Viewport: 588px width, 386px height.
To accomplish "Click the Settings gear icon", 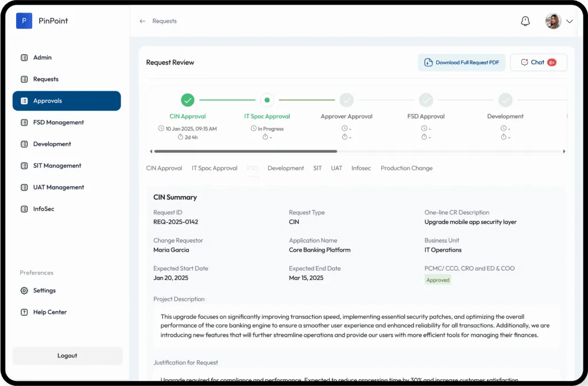I will [x=24, y=291].
